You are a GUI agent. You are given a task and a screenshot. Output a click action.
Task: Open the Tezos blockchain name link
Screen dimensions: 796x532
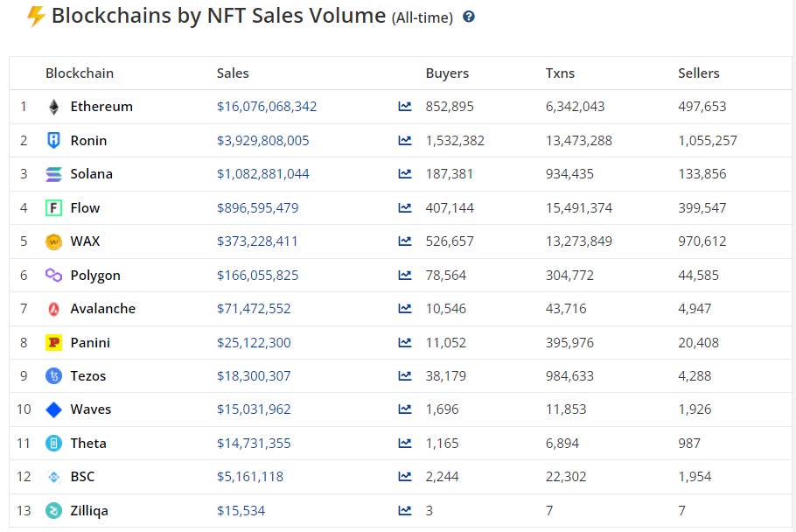click(x=88, y=376)
